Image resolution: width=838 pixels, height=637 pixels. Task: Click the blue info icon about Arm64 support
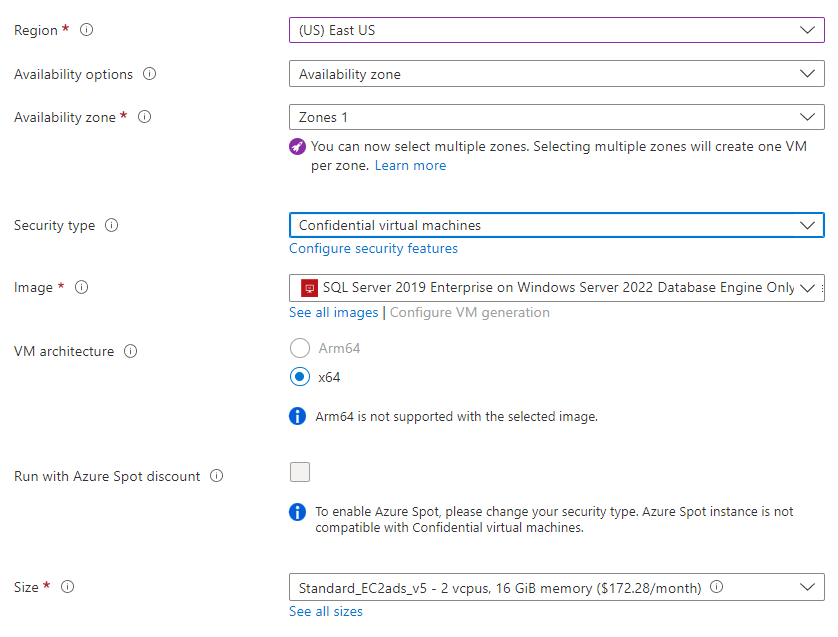click(x=297, y=416)
